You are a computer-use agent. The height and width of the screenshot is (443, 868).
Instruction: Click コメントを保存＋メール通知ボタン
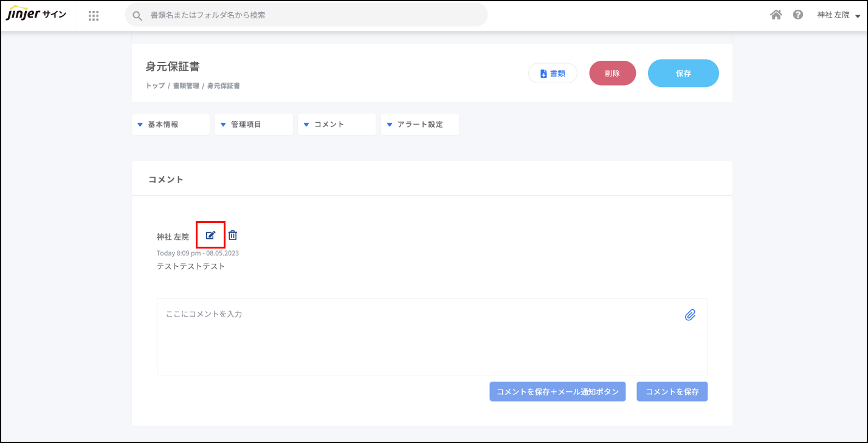557,392
